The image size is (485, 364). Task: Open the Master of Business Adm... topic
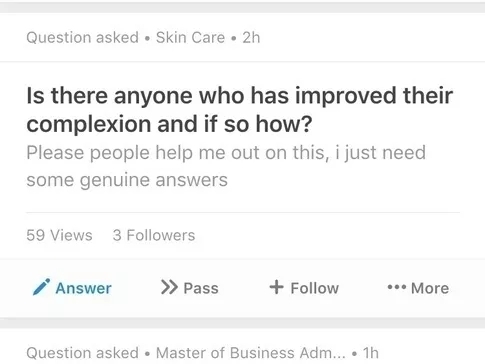coord(251,353)
